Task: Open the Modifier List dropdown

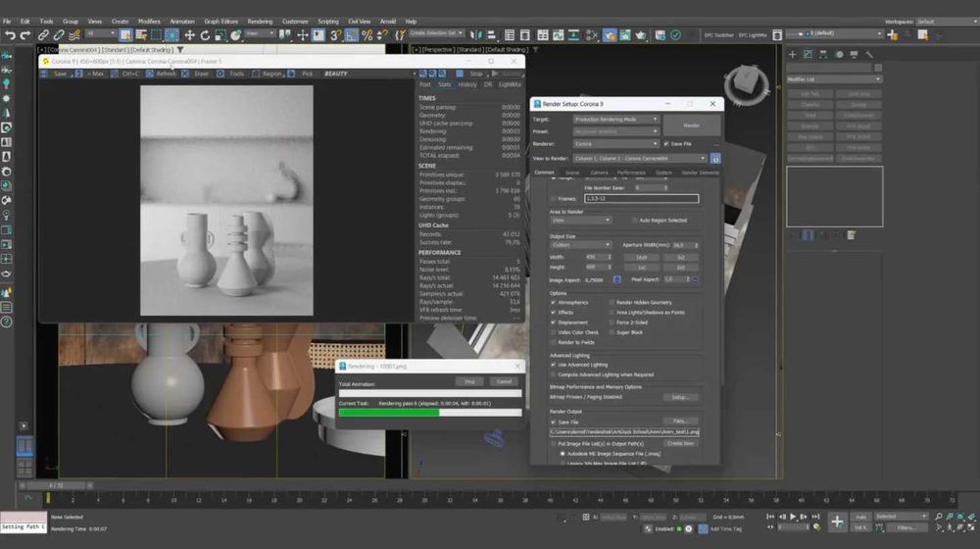Action: (x=834, y=79)
